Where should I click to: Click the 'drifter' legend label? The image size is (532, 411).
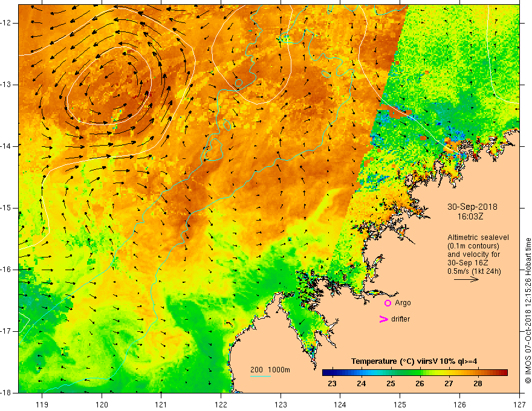400,319
